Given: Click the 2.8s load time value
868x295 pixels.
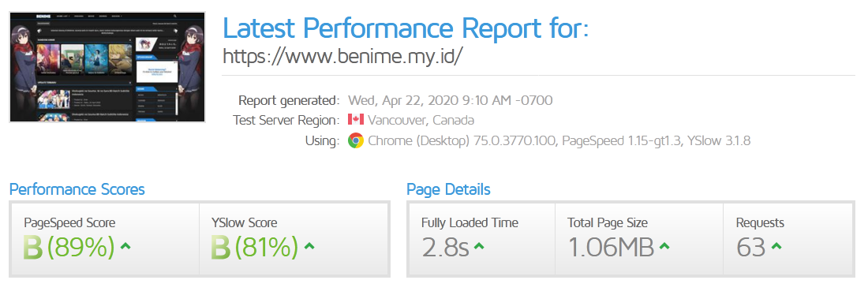Looking at the screenshot, I should (x=446, y=248).
